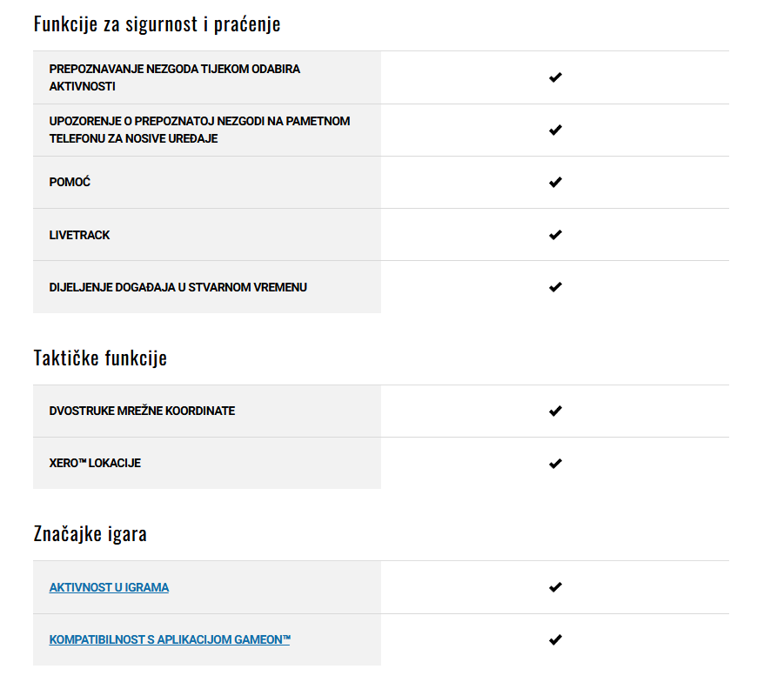Click Dijeljenje događaja u stvarnom vremenu label
This screenshot has width=784, height=689.
click(178, 287)
